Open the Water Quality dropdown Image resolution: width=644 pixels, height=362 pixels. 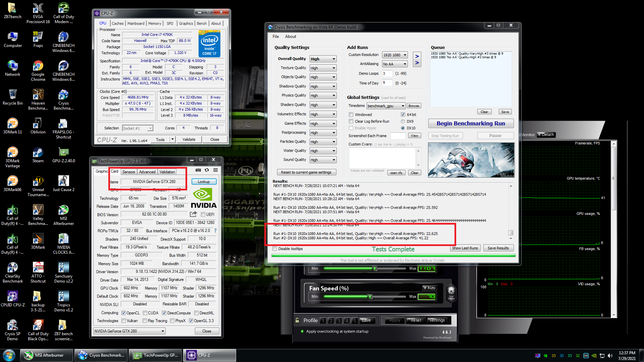[x=323, y=151]
